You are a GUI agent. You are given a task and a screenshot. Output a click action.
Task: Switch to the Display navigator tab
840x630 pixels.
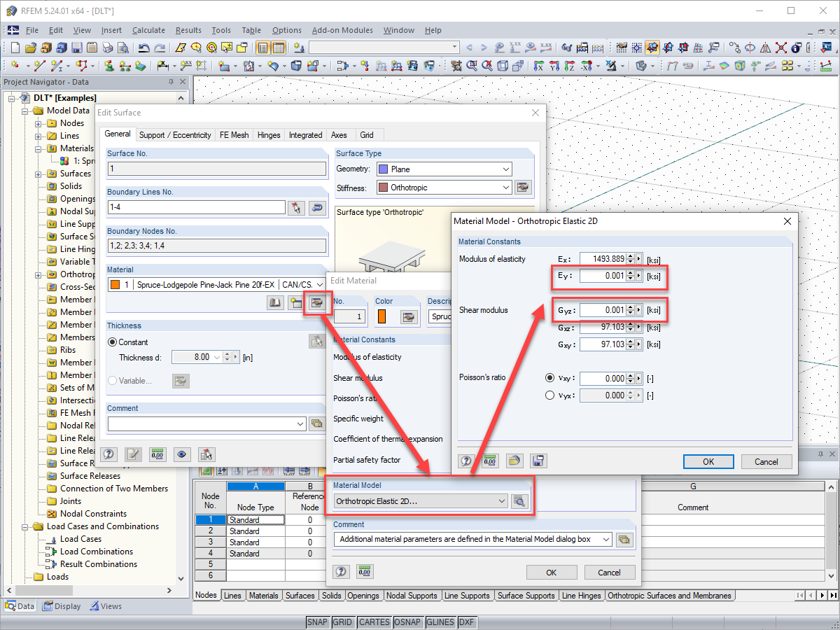(62, 606)
